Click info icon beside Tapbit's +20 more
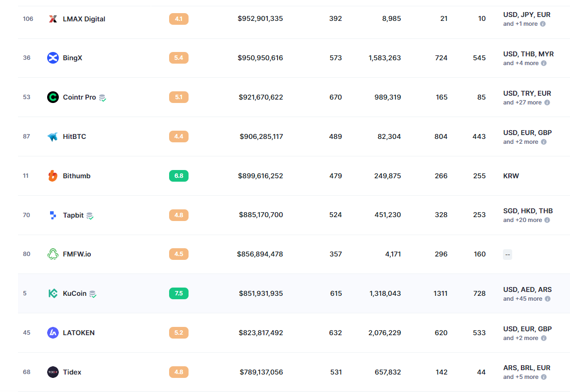570x392 pixels. click(547, 220)
